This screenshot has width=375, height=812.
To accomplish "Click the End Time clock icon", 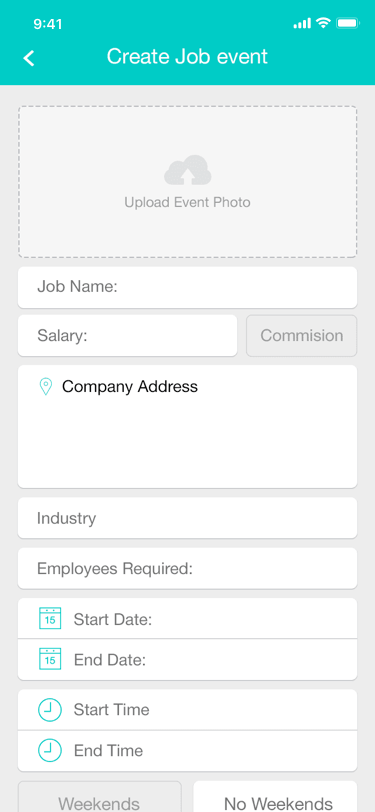I will pyautogui.click(x=50, y=750).
